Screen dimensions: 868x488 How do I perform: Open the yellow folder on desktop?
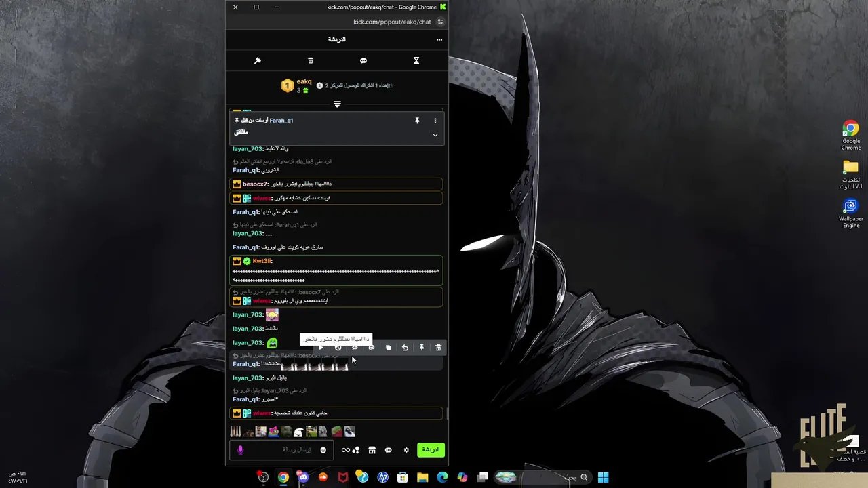point(851,174)
